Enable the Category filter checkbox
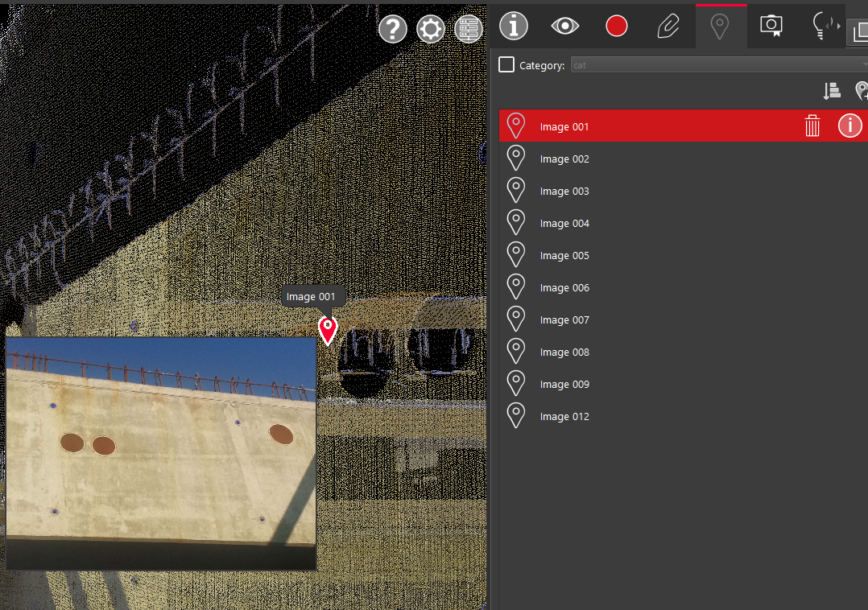This screenshot has width=868, height=610. pos(506,64)
